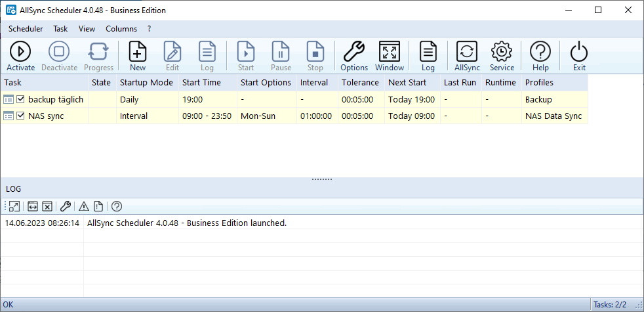Open the Options wrench icon
This screenshot has height=312, width=644.
[x=354, y=56]
